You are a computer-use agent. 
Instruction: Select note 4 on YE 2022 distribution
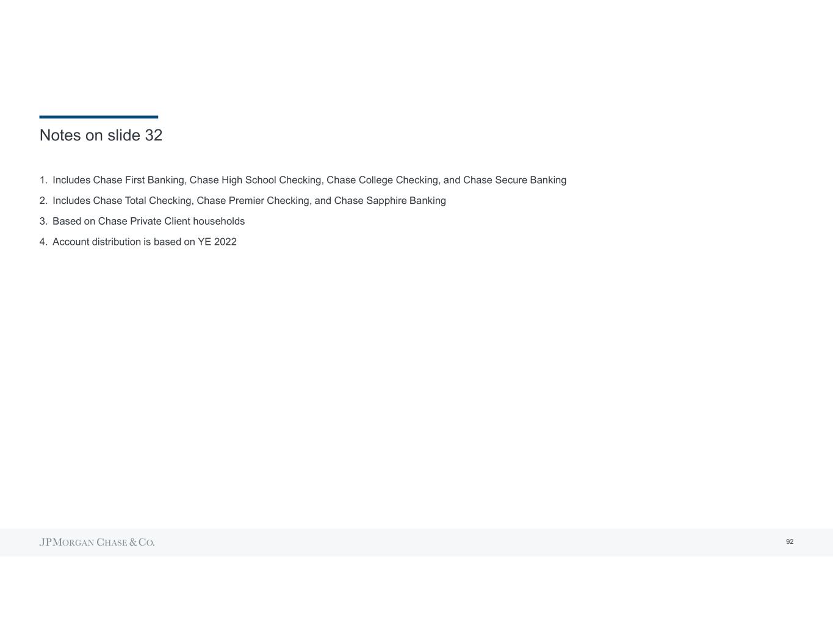(138, 242)
